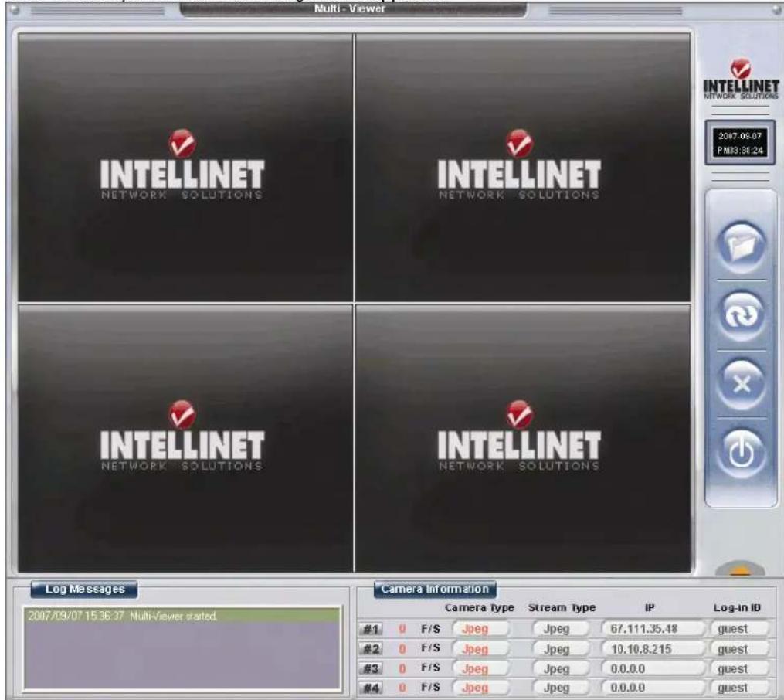Select the top-left camera view pane
Image resolution: width=784 pixels, height=700 pixels.
185,168
